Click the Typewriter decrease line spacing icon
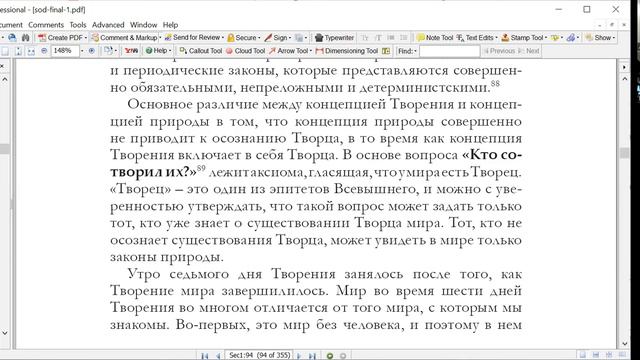640x360 pixels. 391,38
